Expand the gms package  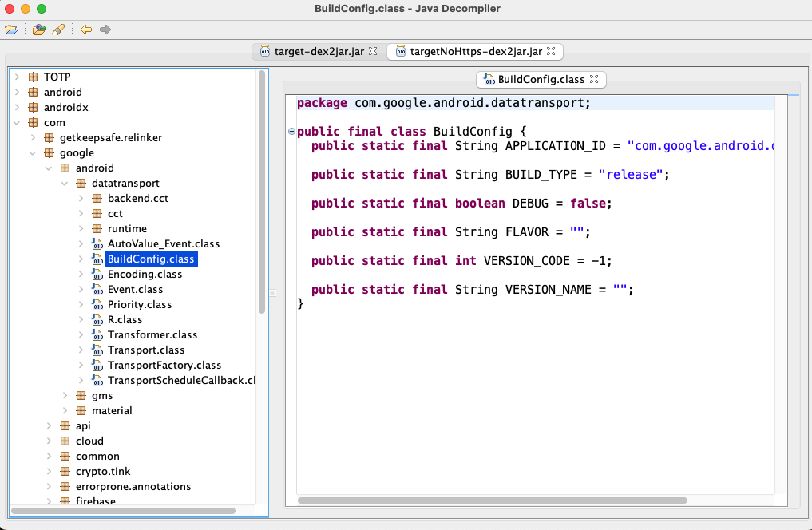(65, 395)
